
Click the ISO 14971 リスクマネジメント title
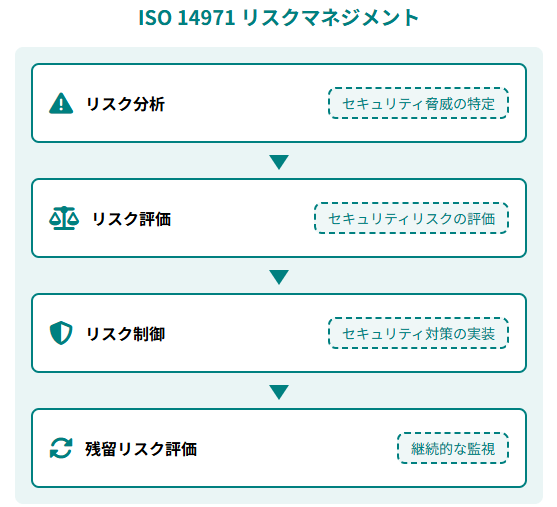279,17
